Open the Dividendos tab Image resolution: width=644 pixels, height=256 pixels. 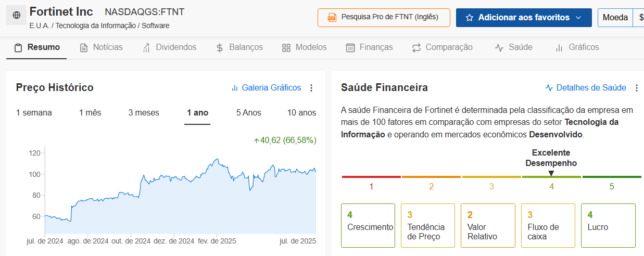169,47
